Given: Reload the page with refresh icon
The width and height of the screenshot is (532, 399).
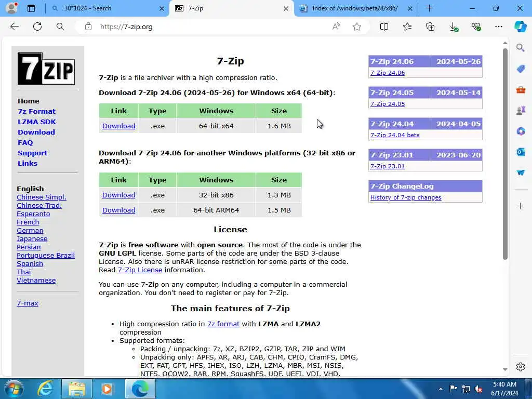Looking at the screenshot, I should point(37,26).
